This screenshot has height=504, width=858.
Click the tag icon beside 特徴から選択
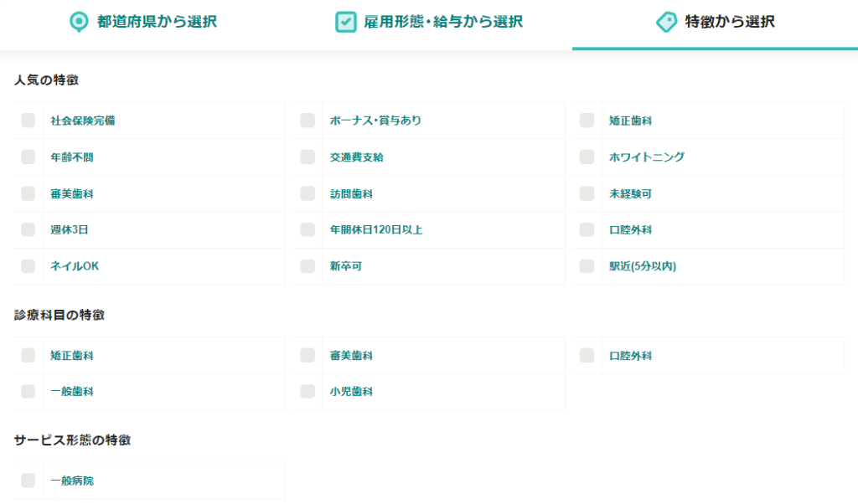tap(666, 22)
